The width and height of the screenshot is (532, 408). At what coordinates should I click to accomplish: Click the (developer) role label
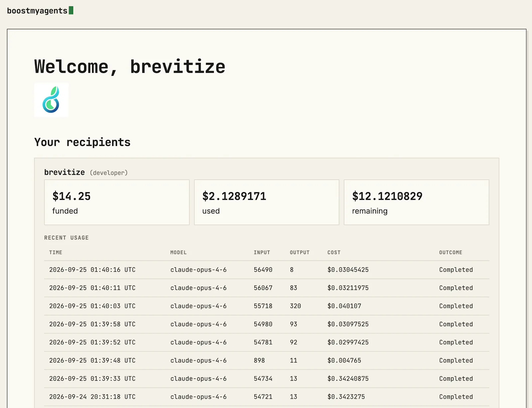coord(109,173)
